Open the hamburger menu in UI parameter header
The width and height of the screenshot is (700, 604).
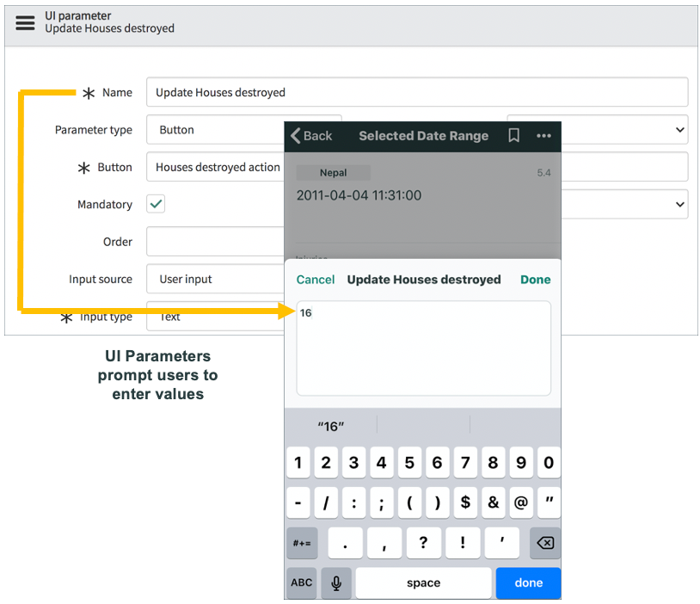[25, 22]
